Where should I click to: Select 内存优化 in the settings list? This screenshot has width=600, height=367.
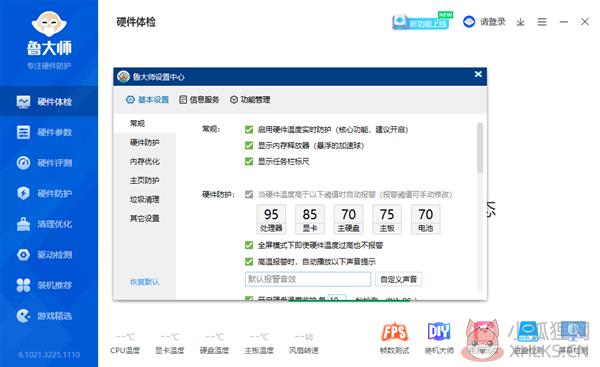coord(145,161)
